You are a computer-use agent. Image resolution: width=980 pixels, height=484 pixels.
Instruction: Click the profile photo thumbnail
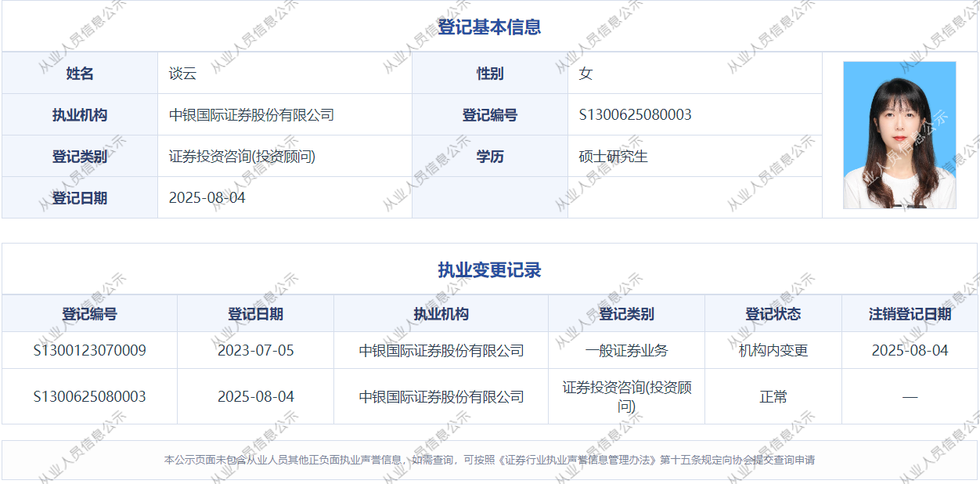(899, 135)
